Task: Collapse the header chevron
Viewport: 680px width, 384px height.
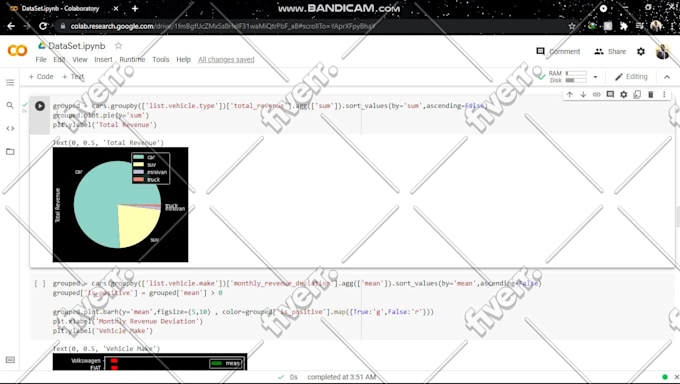Action: tap(667, 77)
